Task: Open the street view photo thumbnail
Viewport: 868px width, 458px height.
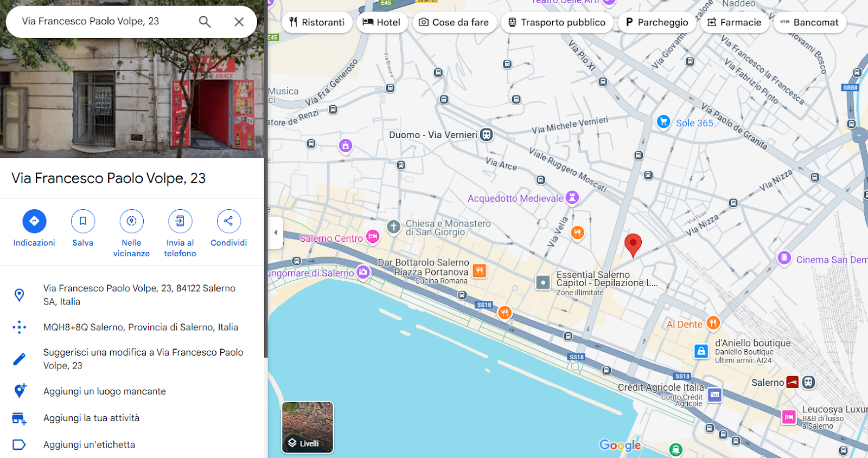Action: 132,98
